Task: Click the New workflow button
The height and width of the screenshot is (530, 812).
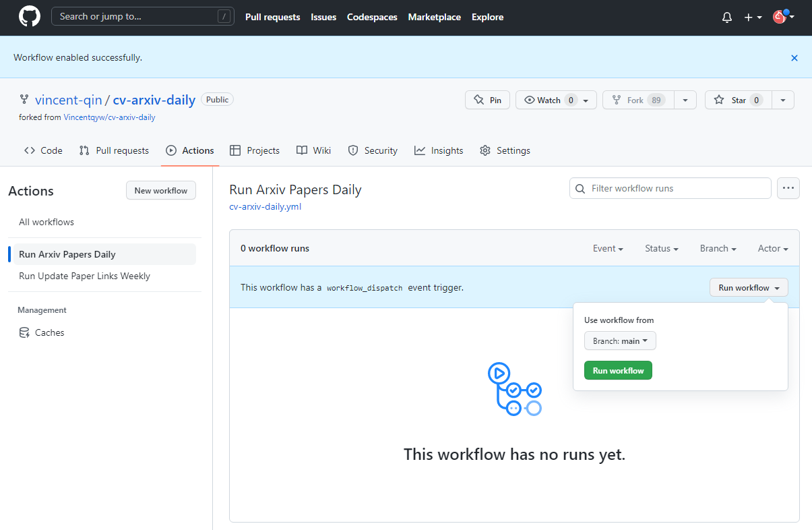Action: point(161,191)
